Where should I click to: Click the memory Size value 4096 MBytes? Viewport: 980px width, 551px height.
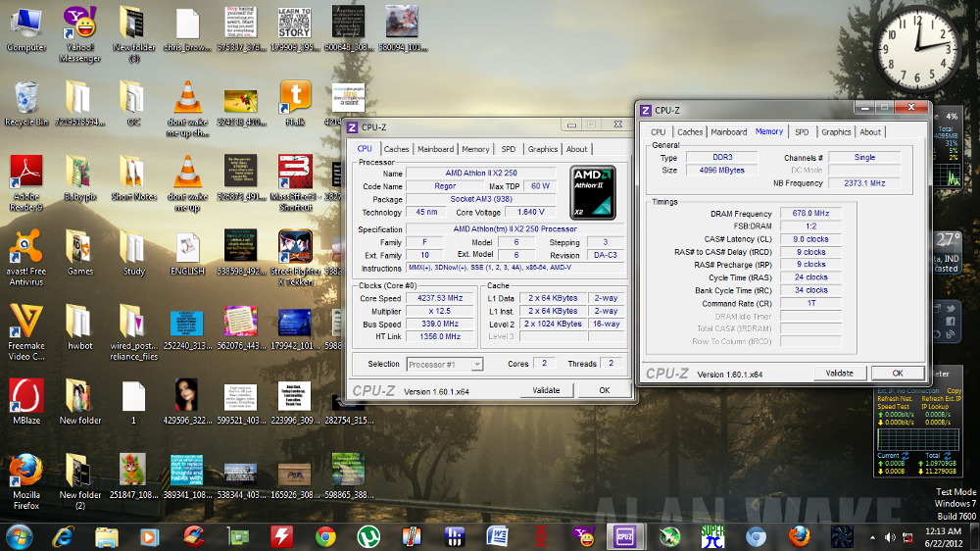(x=722, y=171)
